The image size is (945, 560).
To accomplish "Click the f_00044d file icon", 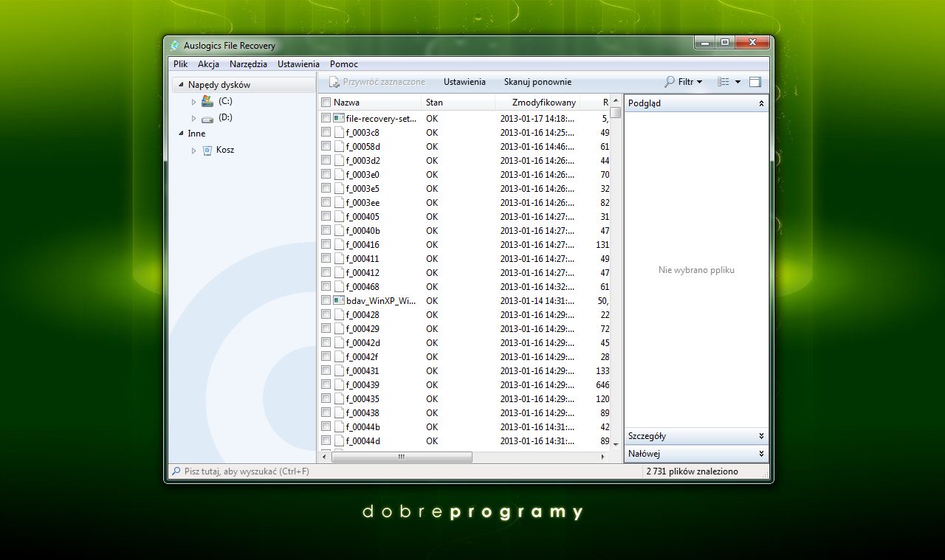I will coord(340,440).
